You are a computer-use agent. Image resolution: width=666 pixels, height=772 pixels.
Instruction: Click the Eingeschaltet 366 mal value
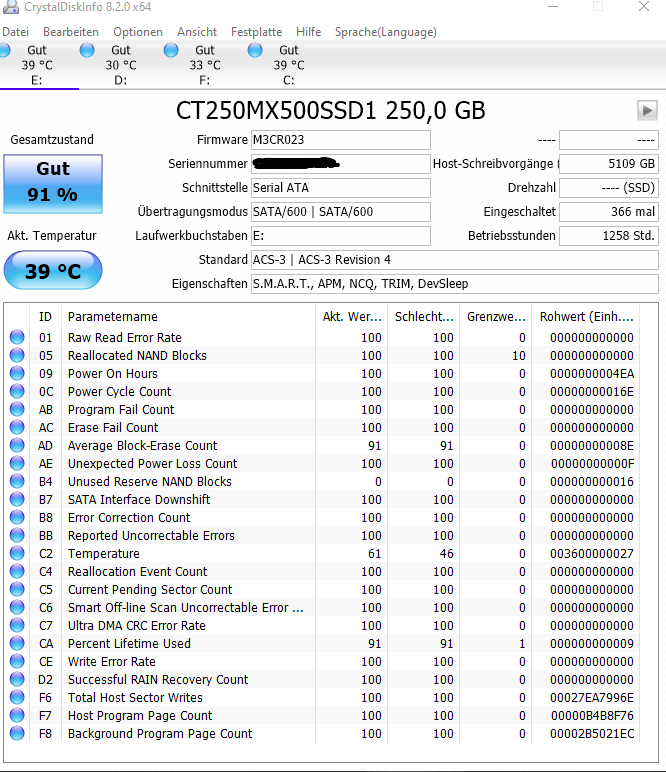click(x=609, y=212)
